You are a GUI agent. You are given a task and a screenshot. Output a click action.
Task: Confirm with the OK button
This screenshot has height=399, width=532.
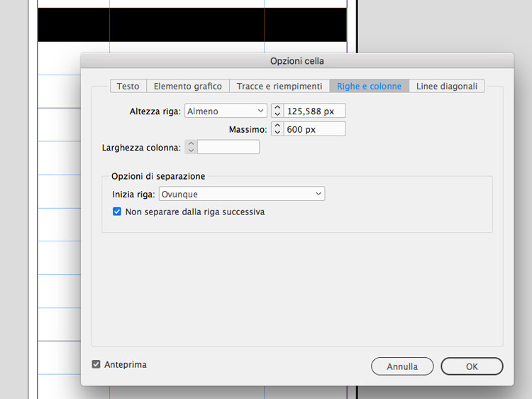coord(472,366)
